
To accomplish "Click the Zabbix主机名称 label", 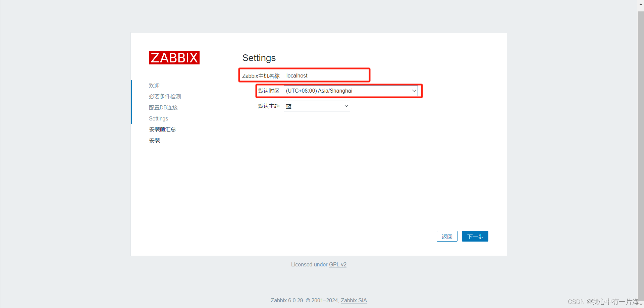I will click(x=261, y=76).
